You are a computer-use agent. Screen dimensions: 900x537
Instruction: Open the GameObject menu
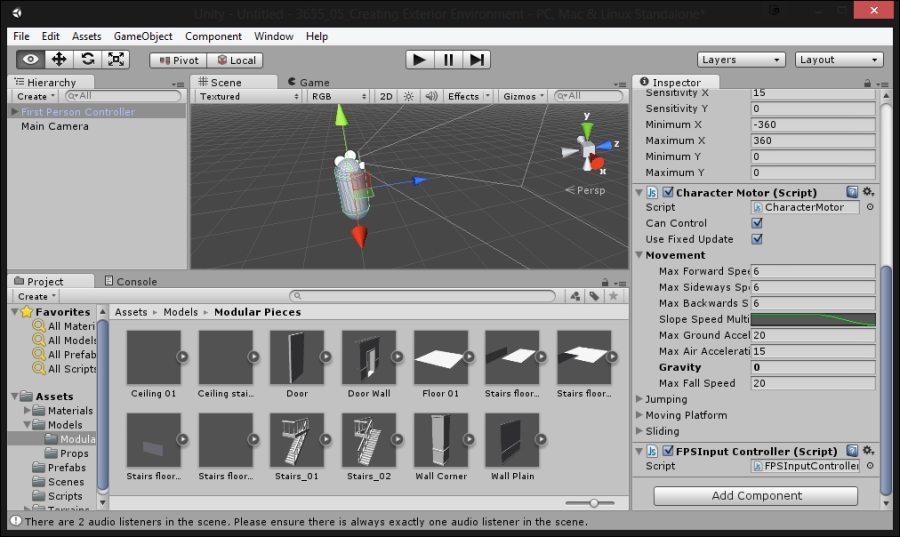pos(143,36)
